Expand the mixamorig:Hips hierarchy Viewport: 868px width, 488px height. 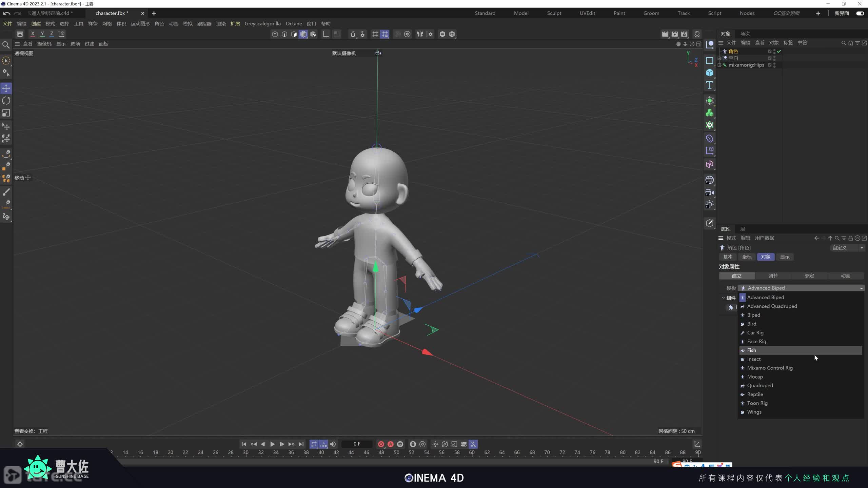point(719,65)
